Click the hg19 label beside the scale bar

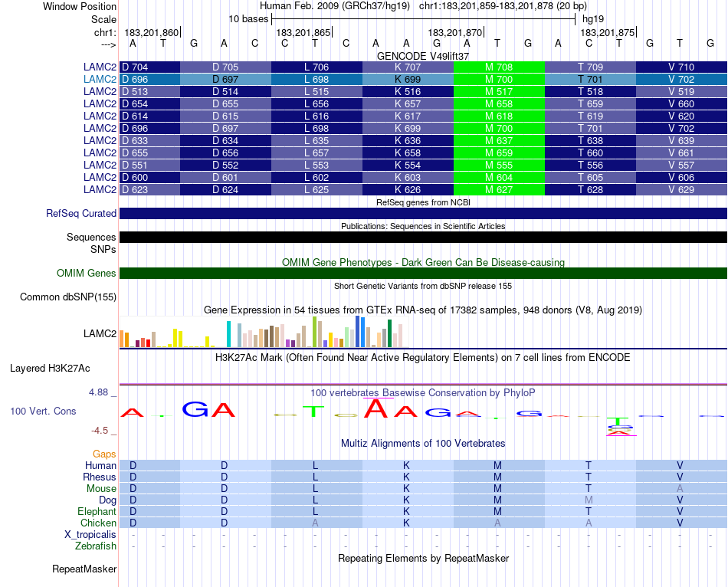593,19
